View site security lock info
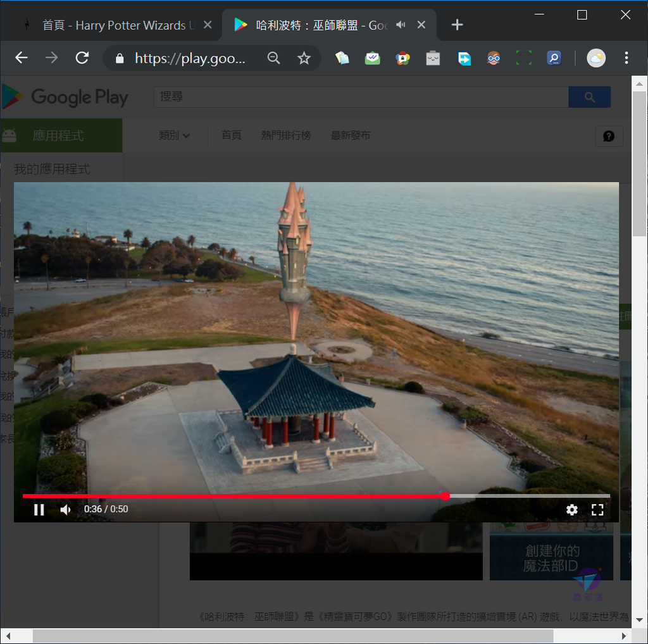This screenshot has width=648, height=644. (120, 58)
